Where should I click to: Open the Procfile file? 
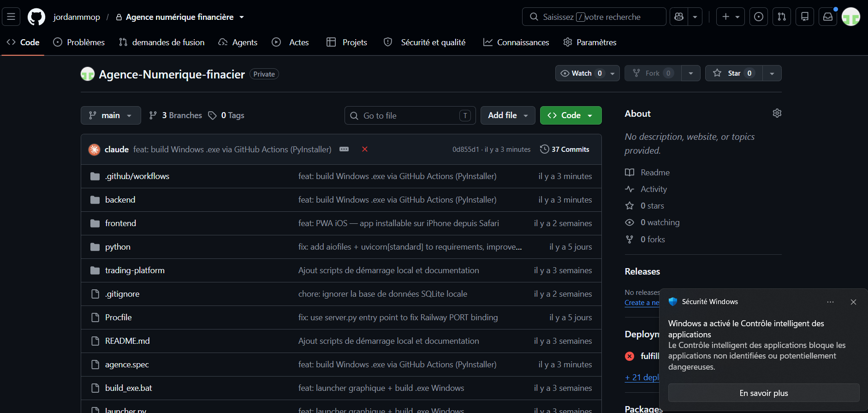(x=118, y=317)
